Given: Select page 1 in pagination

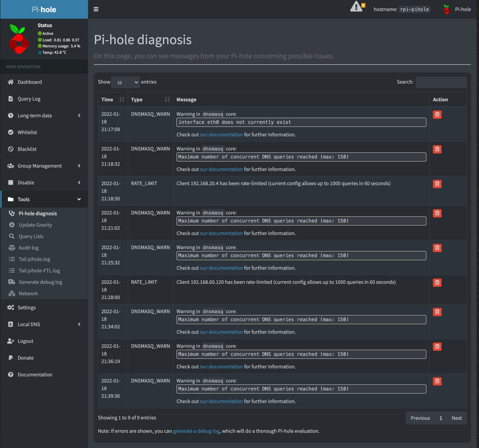Looking at the screenshot, I should (441, 418).
